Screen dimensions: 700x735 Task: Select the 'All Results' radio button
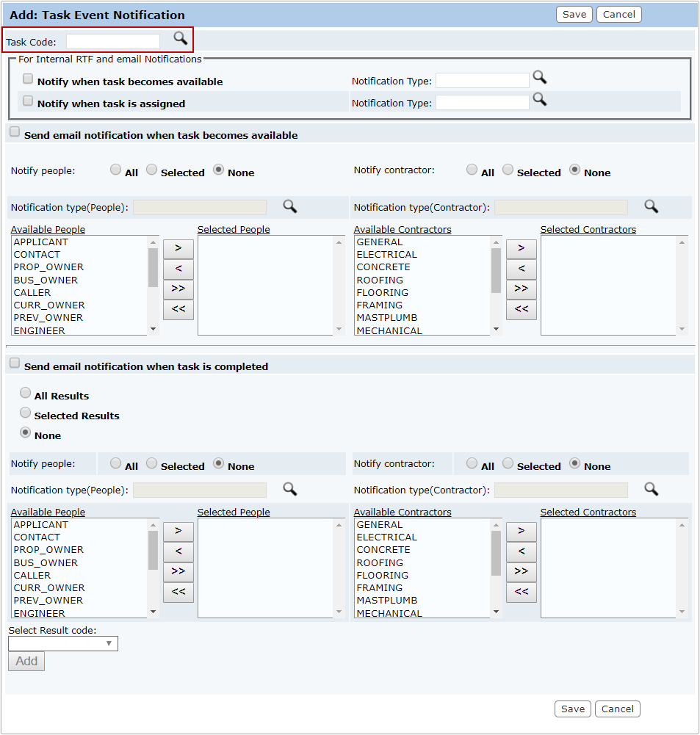26,394
